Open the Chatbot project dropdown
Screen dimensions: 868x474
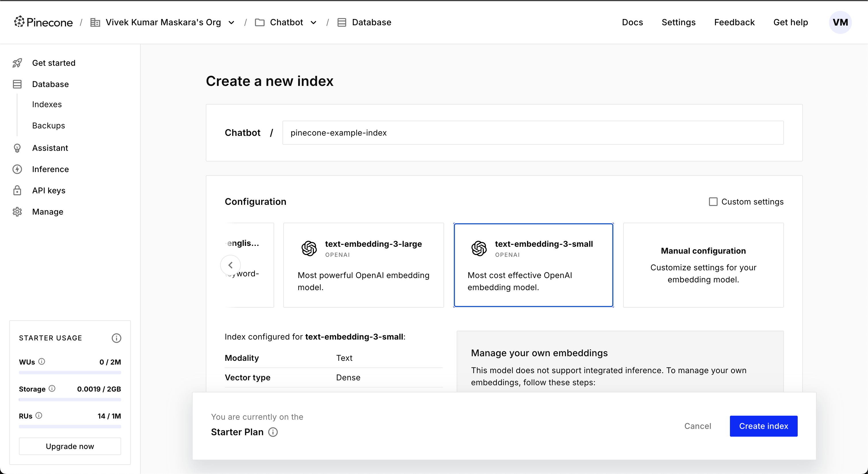(x=314, y=22)
